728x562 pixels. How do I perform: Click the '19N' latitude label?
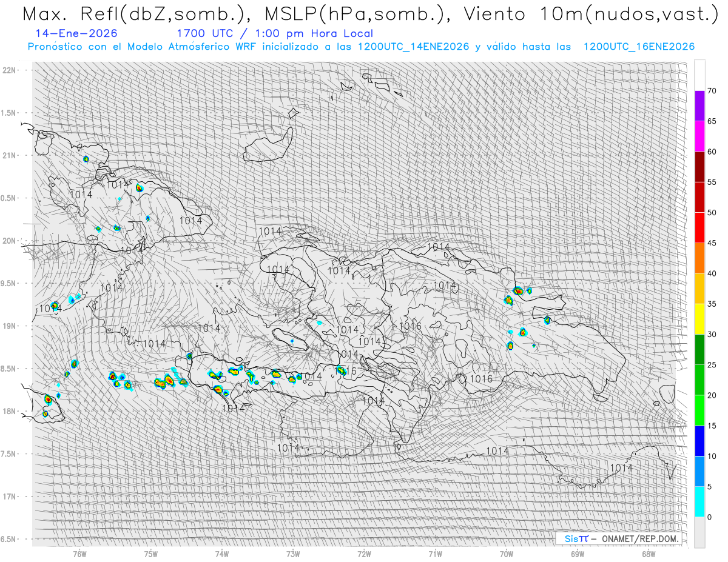point(10,326)
